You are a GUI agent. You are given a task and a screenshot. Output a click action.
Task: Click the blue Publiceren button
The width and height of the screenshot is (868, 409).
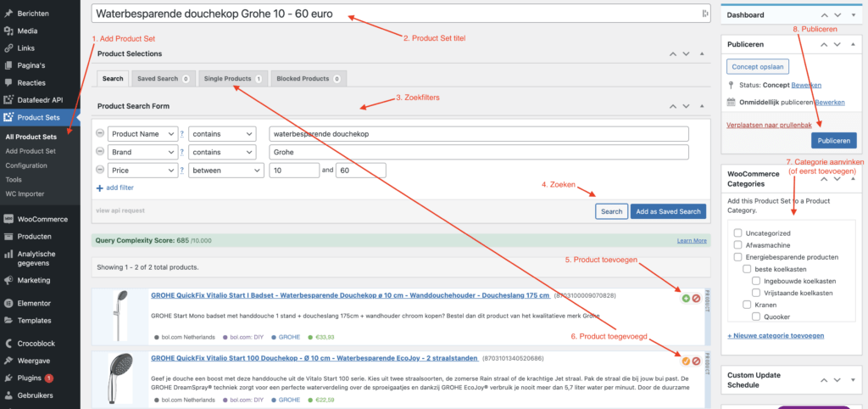click(x=834, y=141)
